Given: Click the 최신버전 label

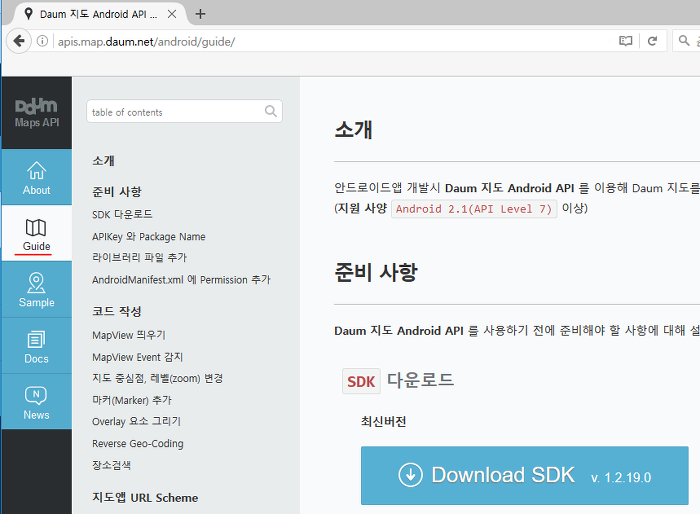Looking at the screenshot, I should click(x=383, y=421).
